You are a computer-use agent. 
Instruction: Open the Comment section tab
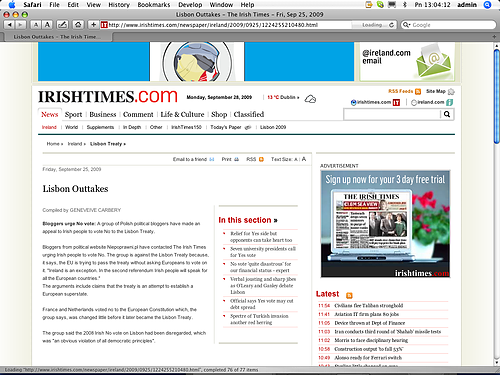138,115
